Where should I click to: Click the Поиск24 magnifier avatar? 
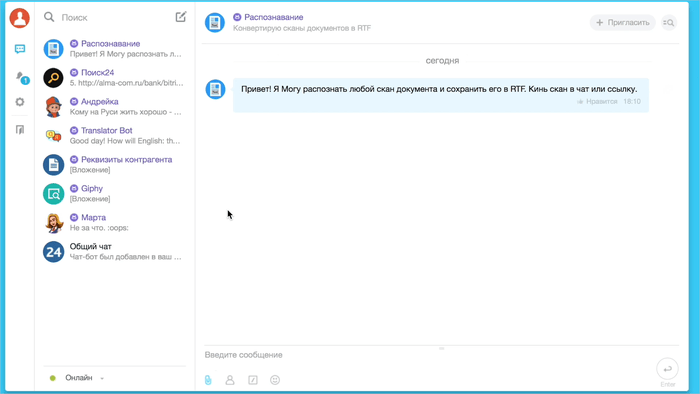coord(53,78)
